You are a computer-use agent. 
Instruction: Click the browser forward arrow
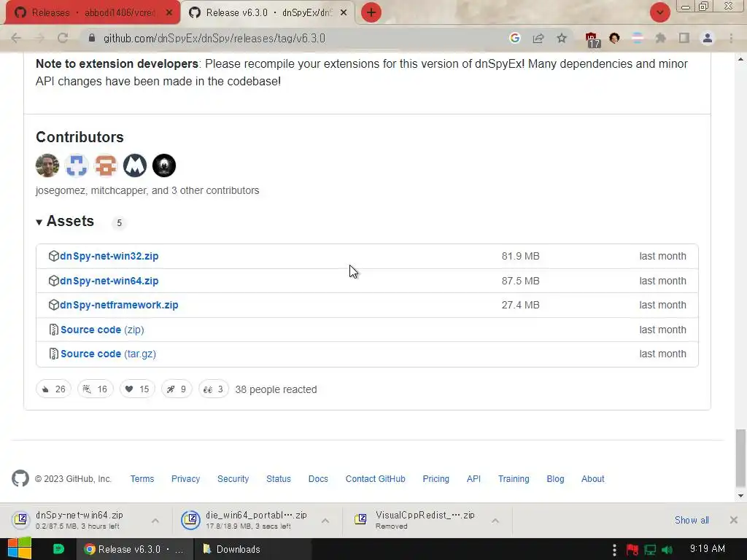pos(39,38)
